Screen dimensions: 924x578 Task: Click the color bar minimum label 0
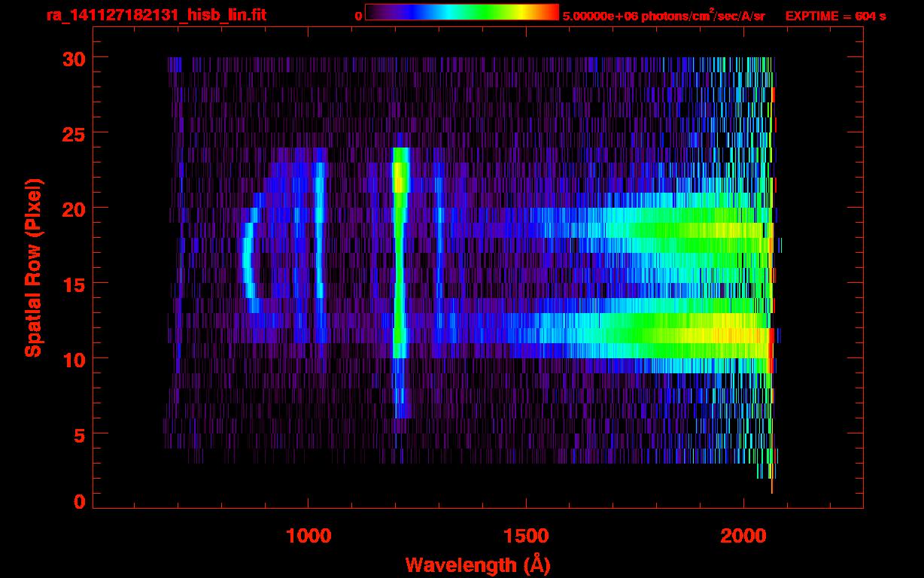(358, 16)
